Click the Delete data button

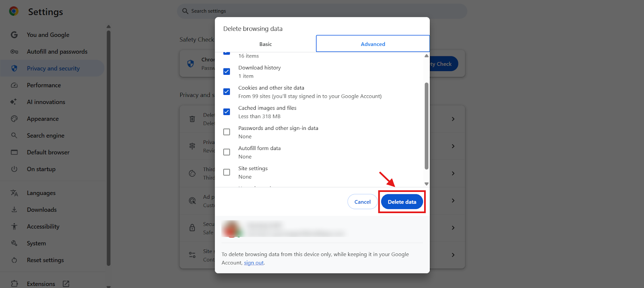tap(402, 202)
